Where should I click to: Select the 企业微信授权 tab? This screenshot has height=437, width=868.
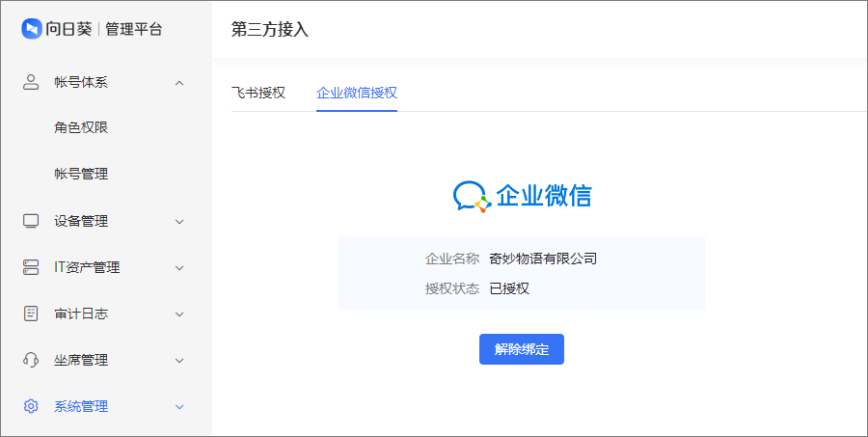click(x=357, y=93)
